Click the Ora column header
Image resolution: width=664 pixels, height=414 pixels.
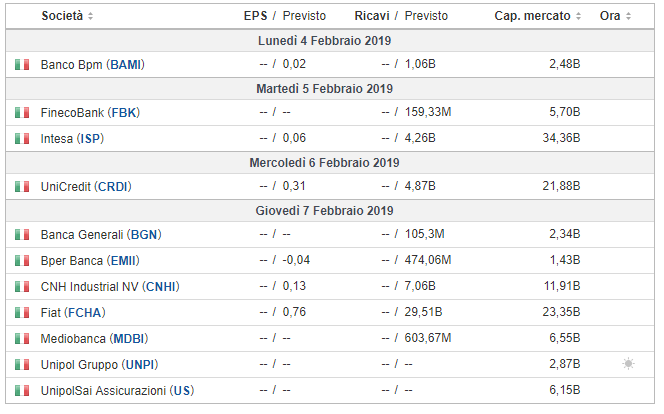tap(610, 16)
